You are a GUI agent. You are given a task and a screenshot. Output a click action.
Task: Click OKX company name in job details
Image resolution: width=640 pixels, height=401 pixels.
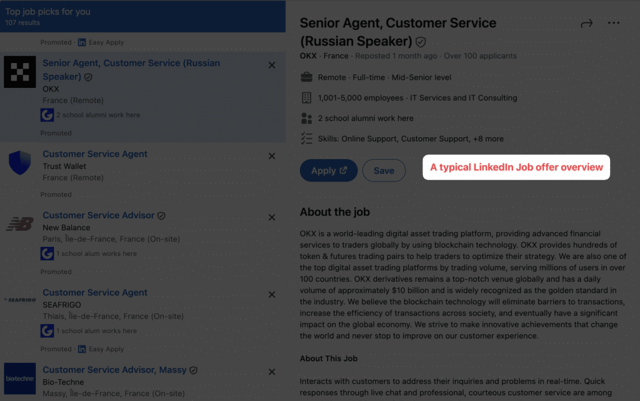[308, 56]
